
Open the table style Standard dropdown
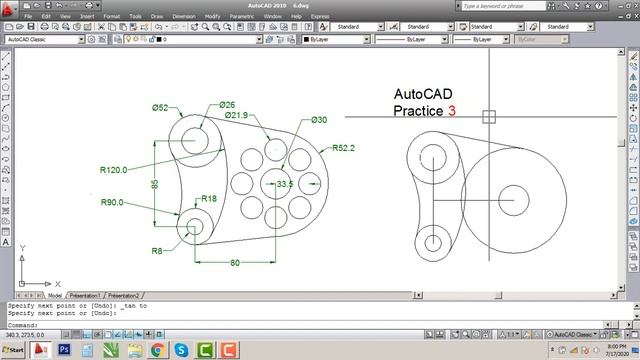point(520,27)
